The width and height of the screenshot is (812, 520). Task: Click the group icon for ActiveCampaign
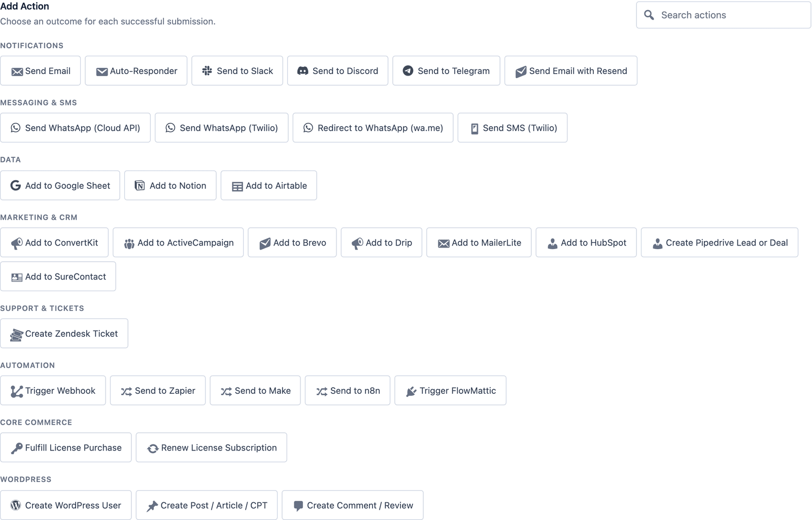pos(129,244)
